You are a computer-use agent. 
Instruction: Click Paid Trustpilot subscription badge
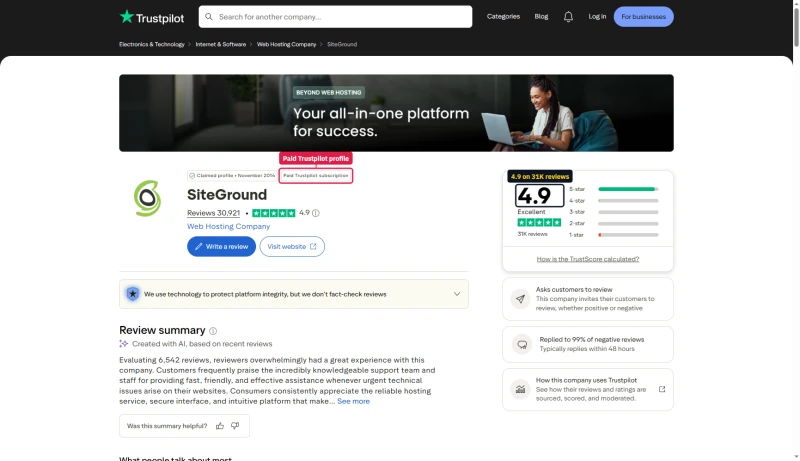click(316, 175)
